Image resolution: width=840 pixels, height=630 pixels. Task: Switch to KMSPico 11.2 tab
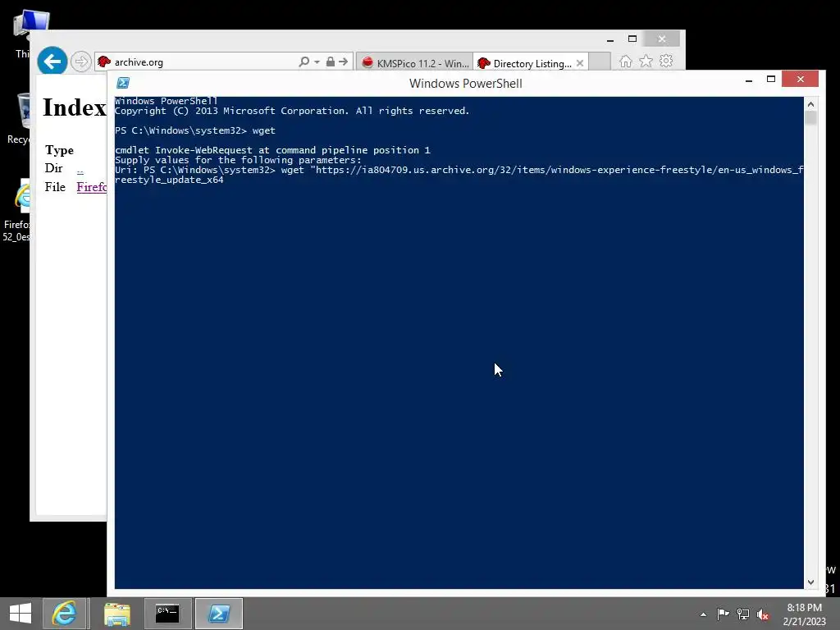pyautogui.click(x=415, y=63)
